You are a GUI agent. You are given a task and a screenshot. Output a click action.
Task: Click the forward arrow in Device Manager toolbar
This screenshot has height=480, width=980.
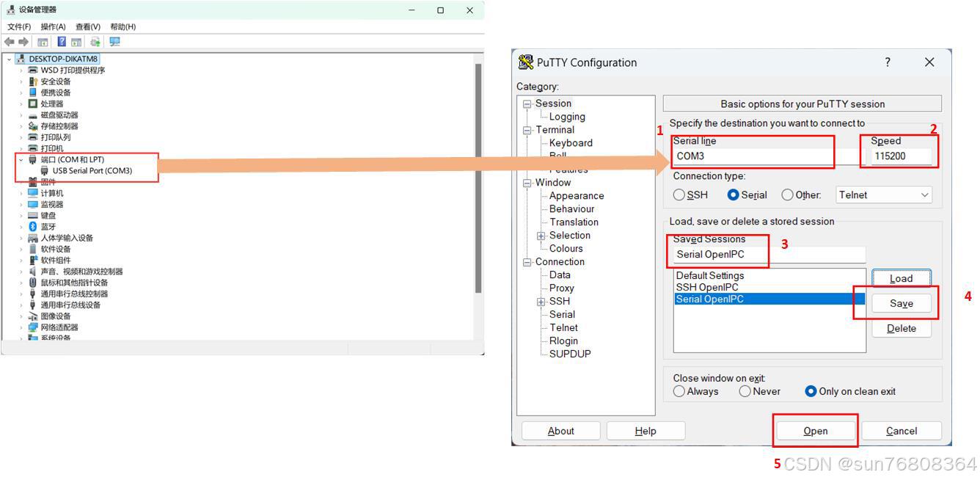click(x=23, y=42)
